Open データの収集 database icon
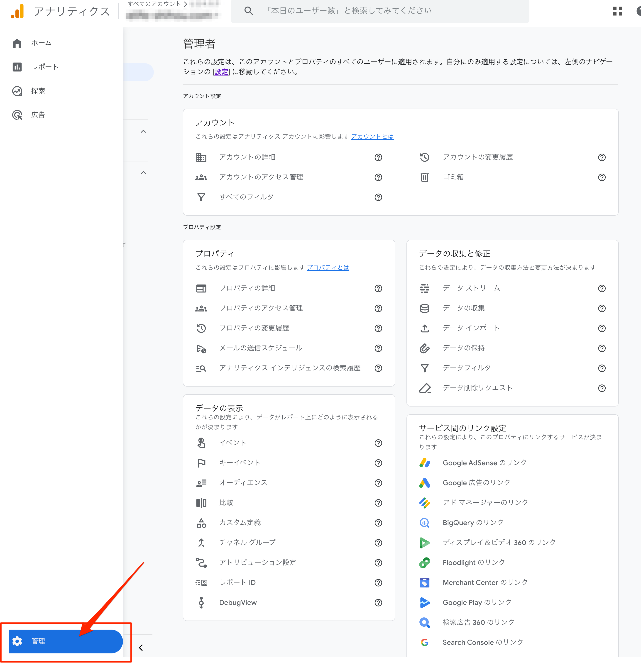 pos(424,308)
